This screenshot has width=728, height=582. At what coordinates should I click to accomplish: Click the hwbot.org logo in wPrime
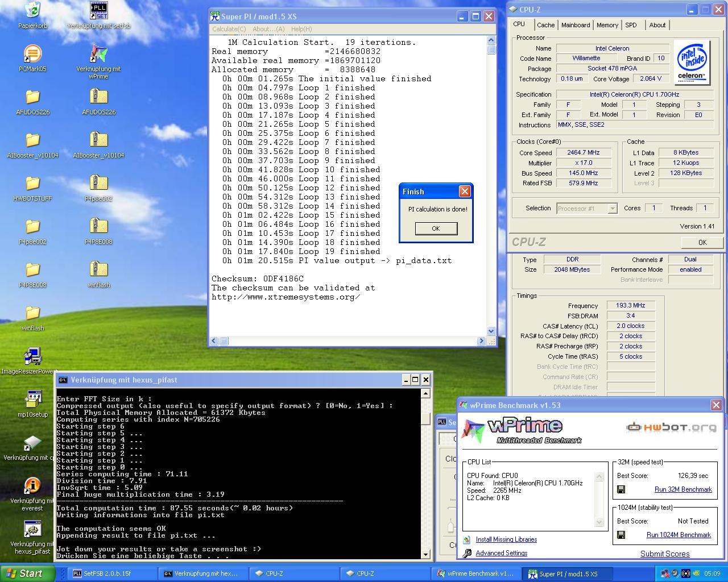click(671, 427)
